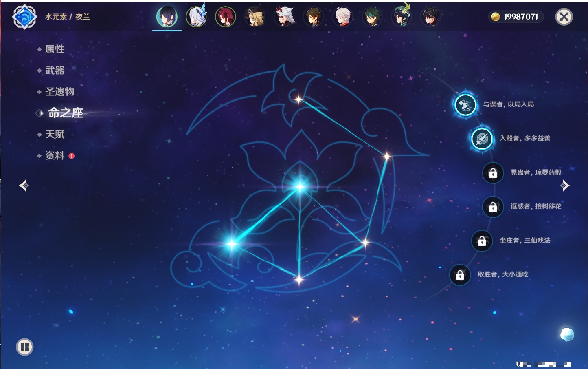Select the black-haired character portrait at row end
This screenshot has width=588, height=369.
pyautogui.click(x=431, y=17)
